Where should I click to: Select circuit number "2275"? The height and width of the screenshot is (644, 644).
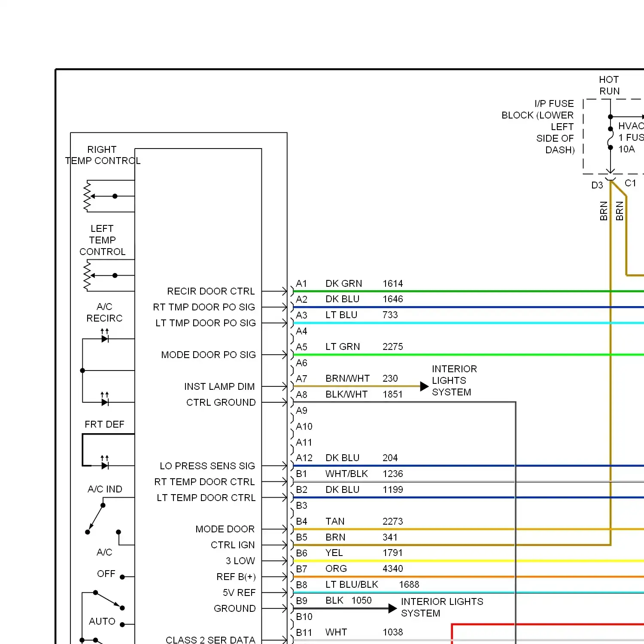click(x=393, y=346)
